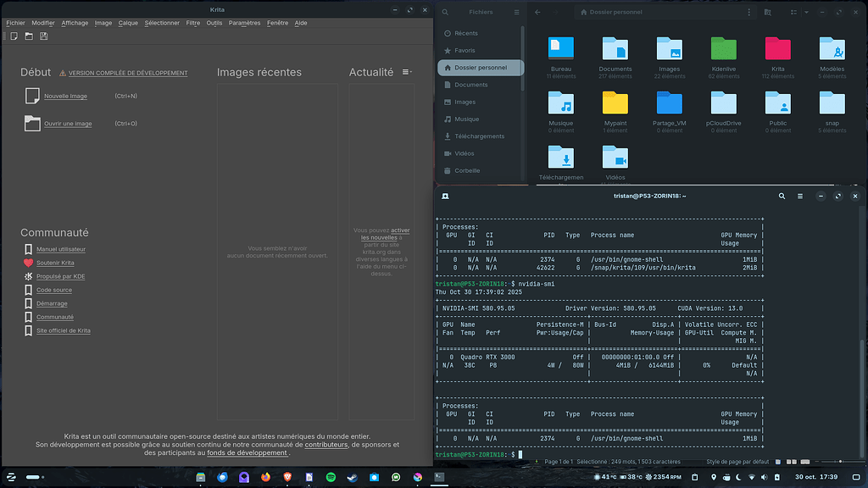Screen dimensions: 868x488
Task: Click the search icon in the terminal header
Action: pos(782,196)
